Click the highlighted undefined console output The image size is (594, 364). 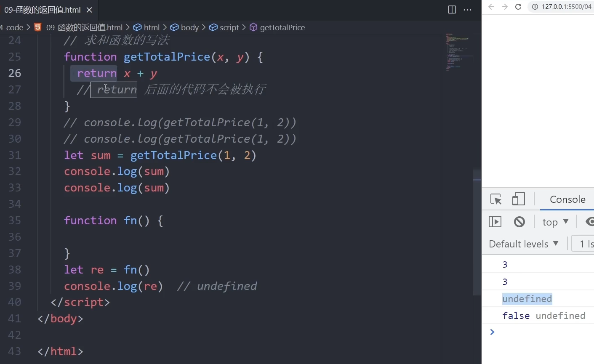[527, 299]
